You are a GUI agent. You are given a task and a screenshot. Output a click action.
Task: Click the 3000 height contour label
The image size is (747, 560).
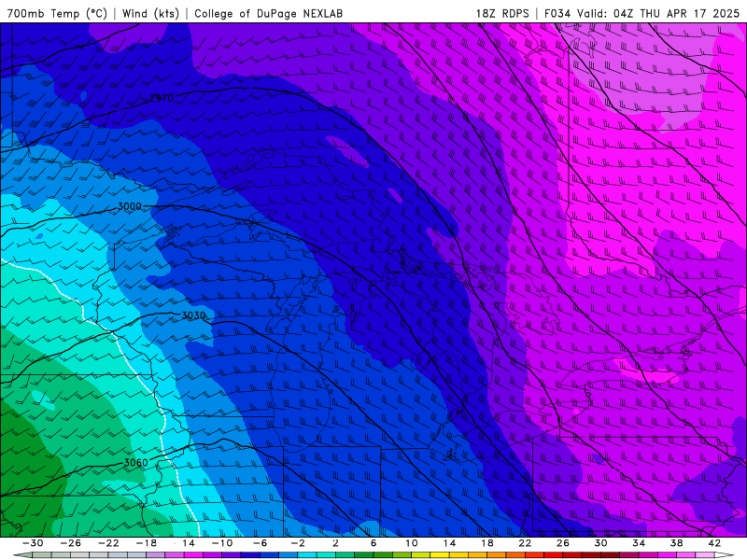(130, 206)
